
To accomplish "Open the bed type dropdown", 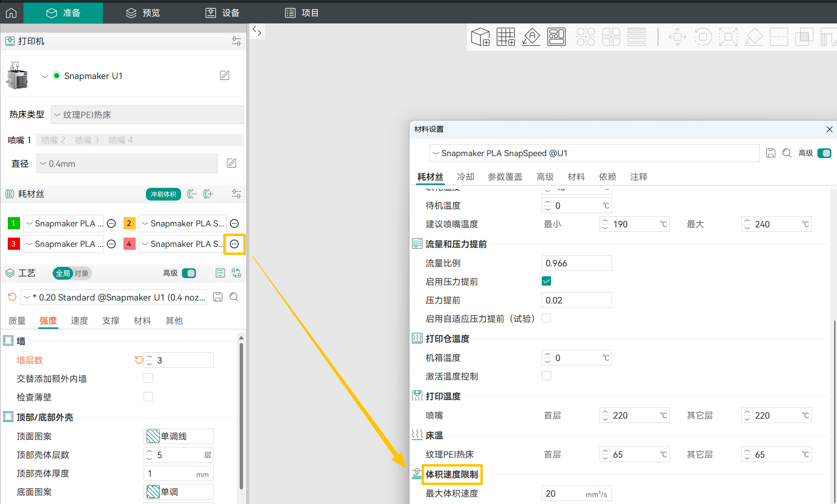I will pyautogui.click(x=147, y=115).
